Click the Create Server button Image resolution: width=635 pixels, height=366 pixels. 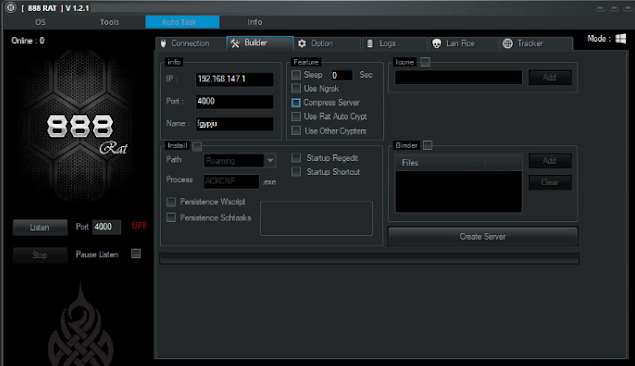pyautogui.click(x=483, y=236)
